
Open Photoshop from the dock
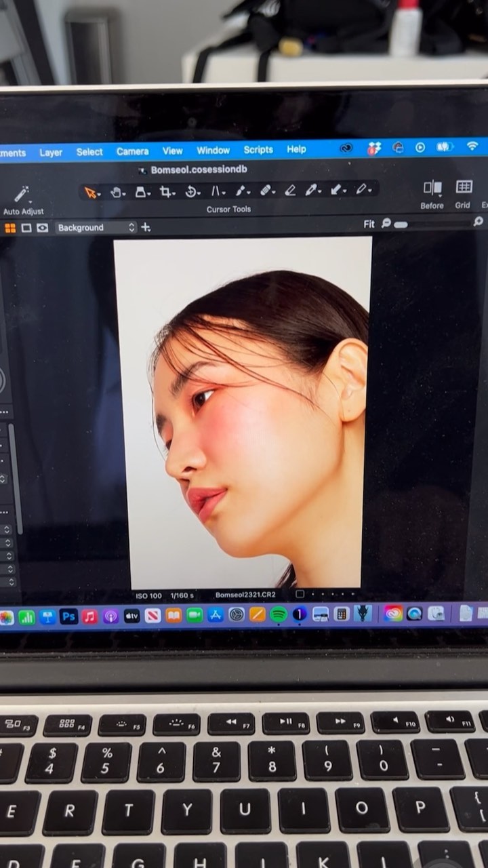[68, 616]
